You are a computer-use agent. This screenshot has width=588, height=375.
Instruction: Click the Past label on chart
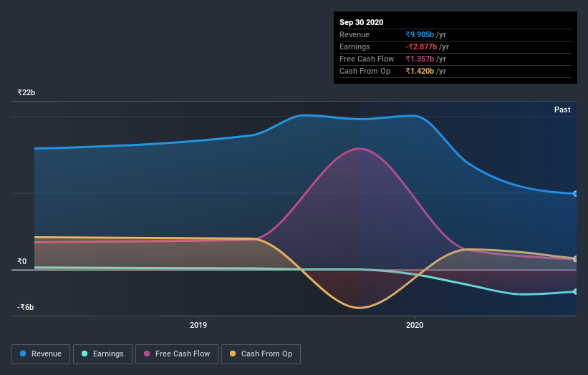pos(562,109)
